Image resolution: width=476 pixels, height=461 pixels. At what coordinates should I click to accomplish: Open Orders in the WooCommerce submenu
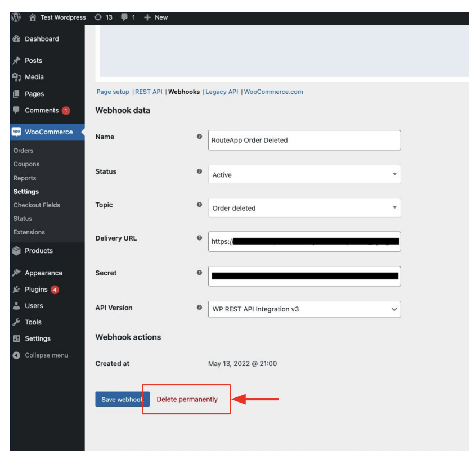[x=24, y=151]
